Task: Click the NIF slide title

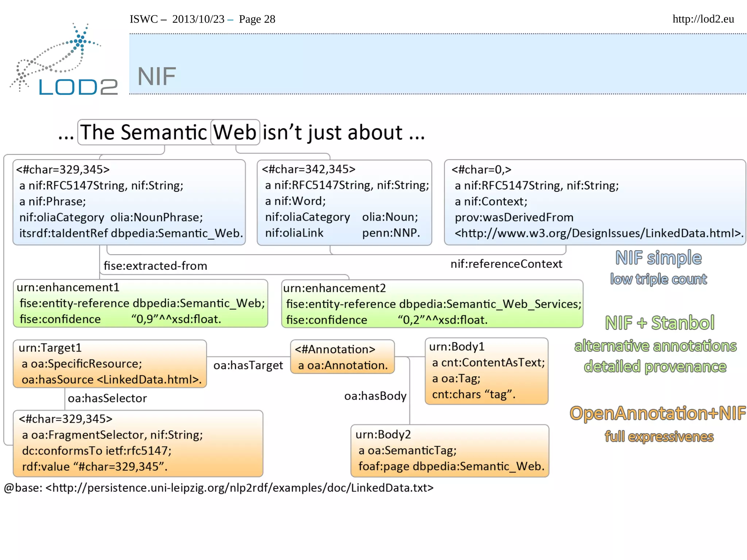Action: pyautogui.click(x=156, y=77)
